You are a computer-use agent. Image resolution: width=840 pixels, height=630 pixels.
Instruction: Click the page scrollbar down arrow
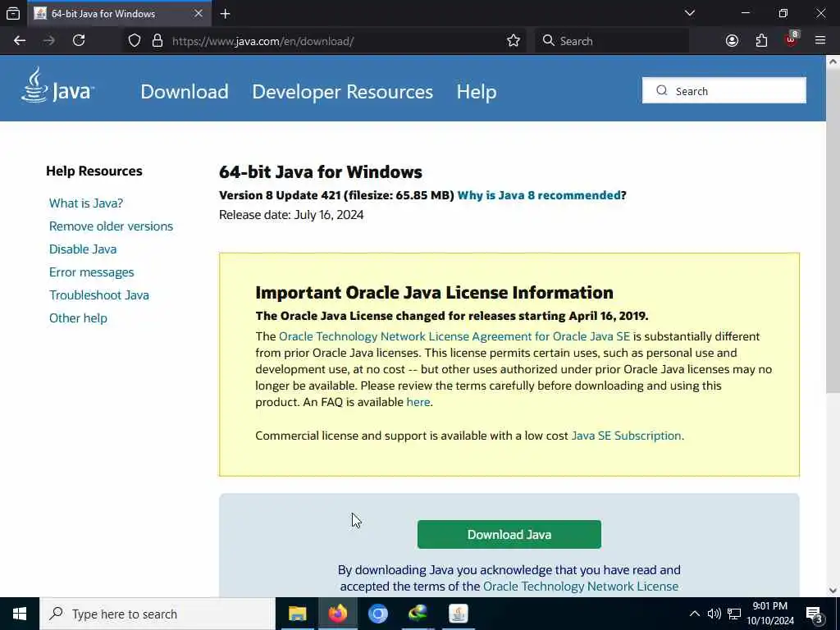pyautogui.click(x=833, y=591)
